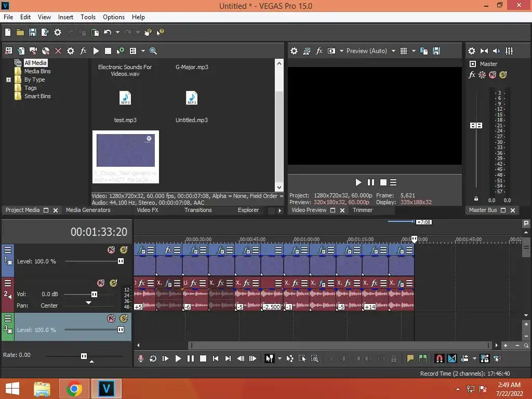Open a project using the folder icon
Screen dimensions: 532x399
(20, 32)
